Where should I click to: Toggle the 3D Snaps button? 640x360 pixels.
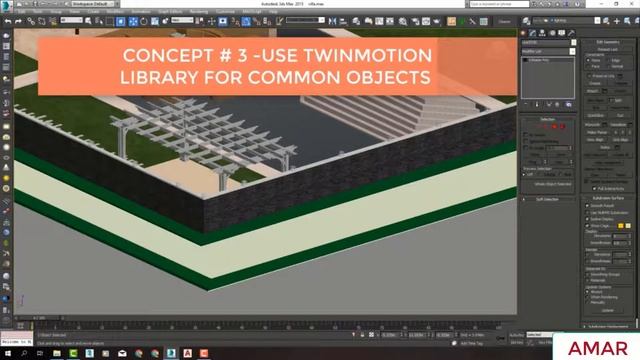(236, 21)
